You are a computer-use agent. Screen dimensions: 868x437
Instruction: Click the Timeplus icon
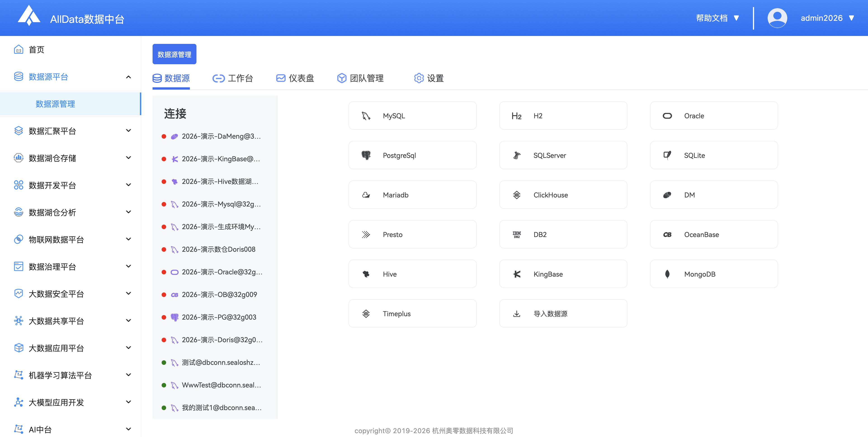coord(366,313)
